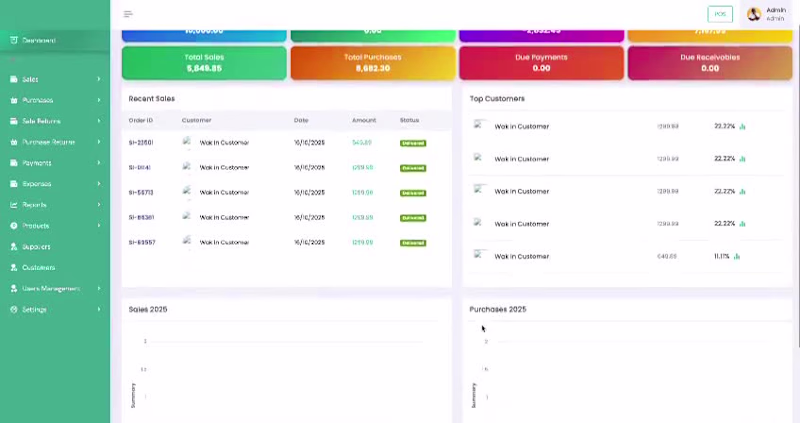
Task: Expand the Payments submenu chevron
Action: coord(98,163)
